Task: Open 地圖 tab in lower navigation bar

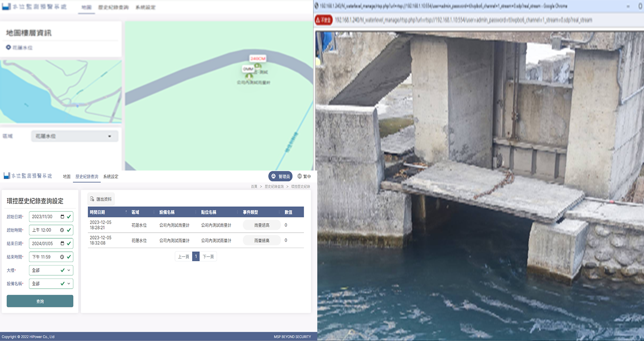Action: [x=66, y=176]
